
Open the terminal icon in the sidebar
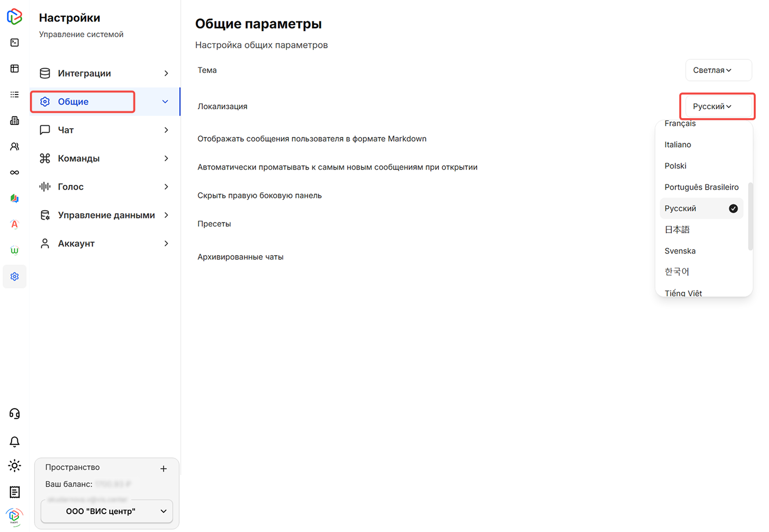click(14, 42)
